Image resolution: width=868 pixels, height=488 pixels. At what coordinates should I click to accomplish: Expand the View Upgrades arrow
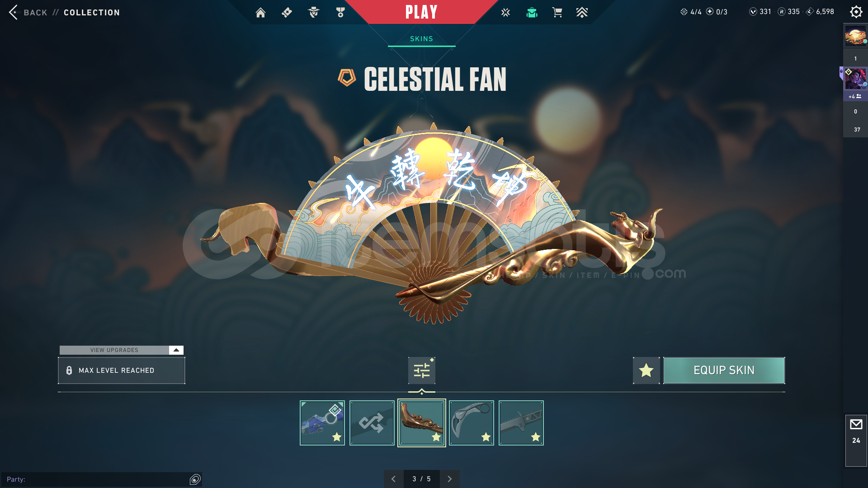[x=176, y=350]
